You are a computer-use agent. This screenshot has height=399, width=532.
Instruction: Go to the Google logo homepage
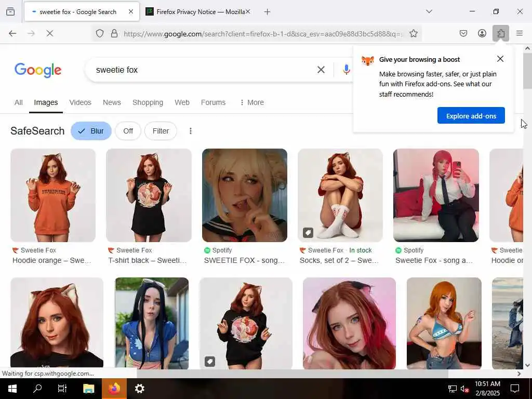tap(38, 70)
